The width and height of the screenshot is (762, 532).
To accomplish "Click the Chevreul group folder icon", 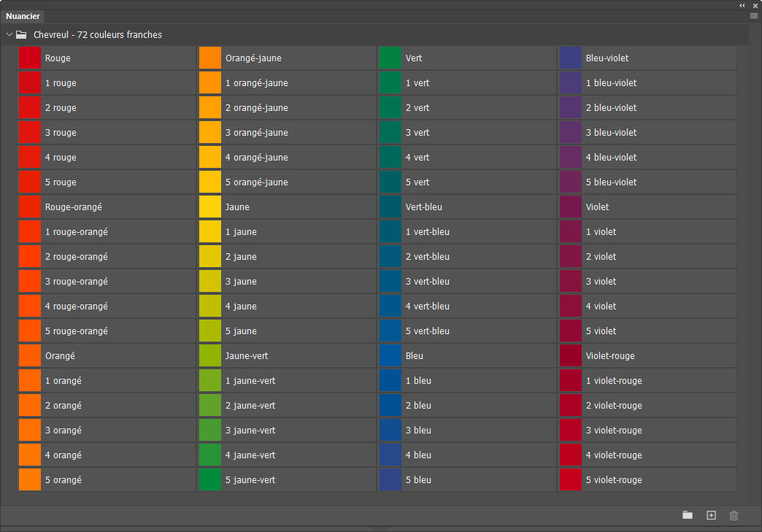I will pos(21,34).
